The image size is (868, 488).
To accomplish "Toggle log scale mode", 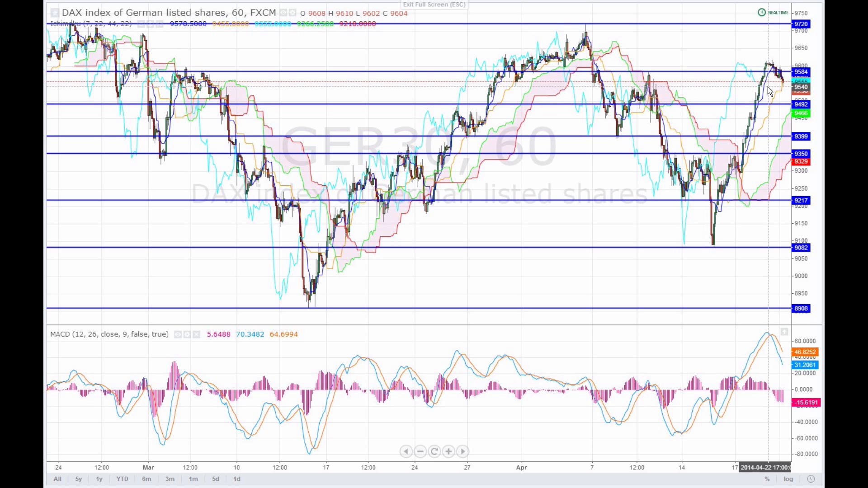I will (788, 479).
